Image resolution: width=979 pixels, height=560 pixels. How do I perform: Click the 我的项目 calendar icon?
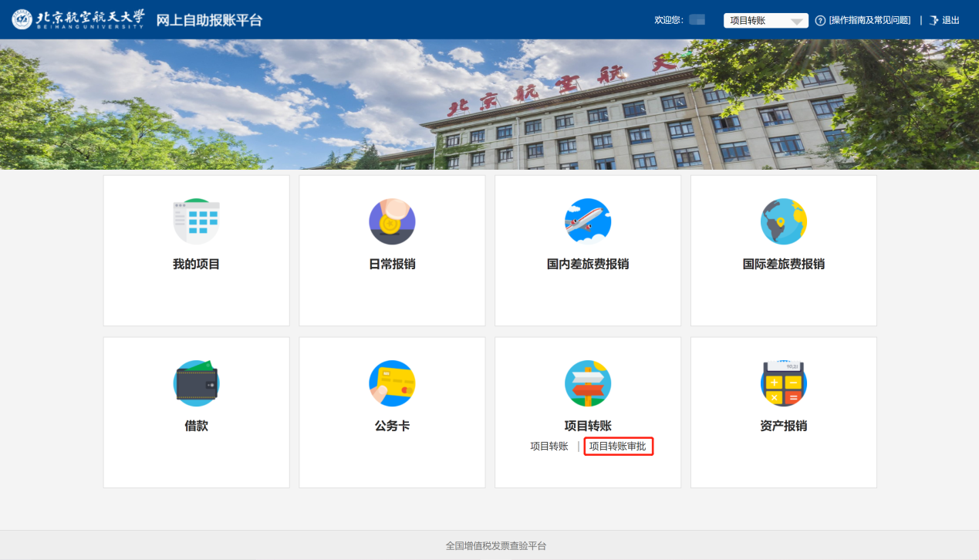click(196, 221)
